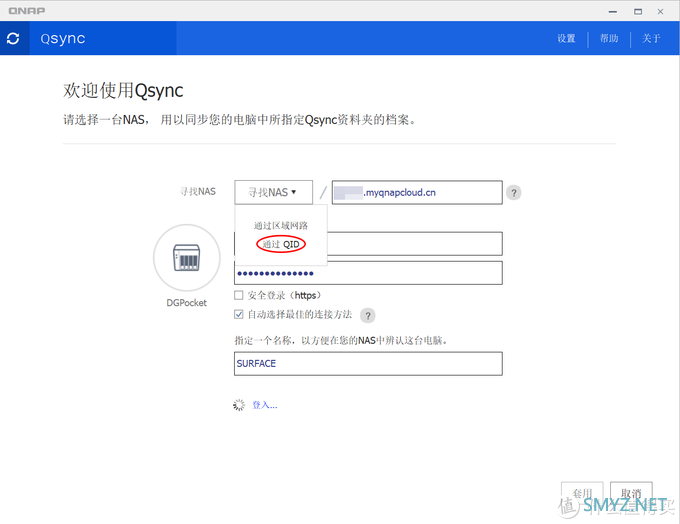Click the 指定一个名称 instruction text
Image resolution: width=680 pixels, height=524 pixels.
click(341, 341)
